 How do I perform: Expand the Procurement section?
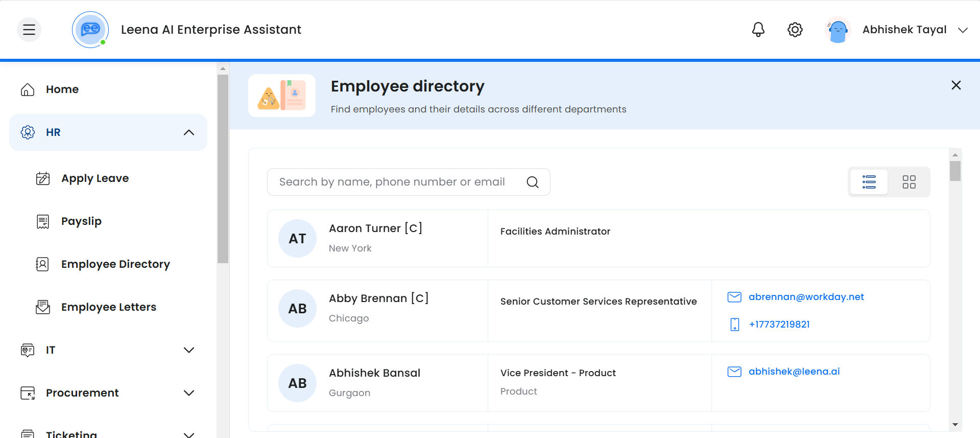coord(188,393)
